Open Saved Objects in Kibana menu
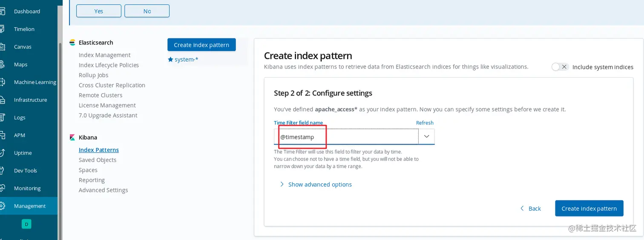 pos(98,160)
